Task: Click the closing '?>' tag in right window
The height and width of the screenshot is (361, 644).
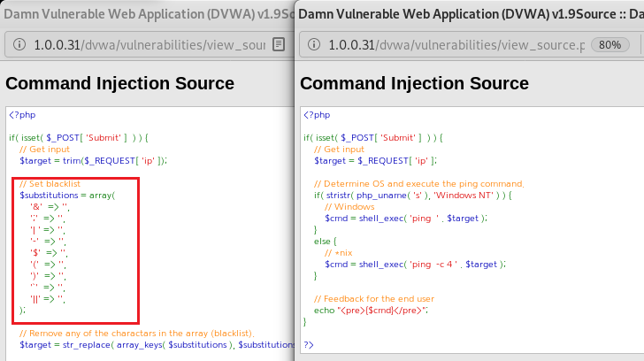Action: point(309,344)
